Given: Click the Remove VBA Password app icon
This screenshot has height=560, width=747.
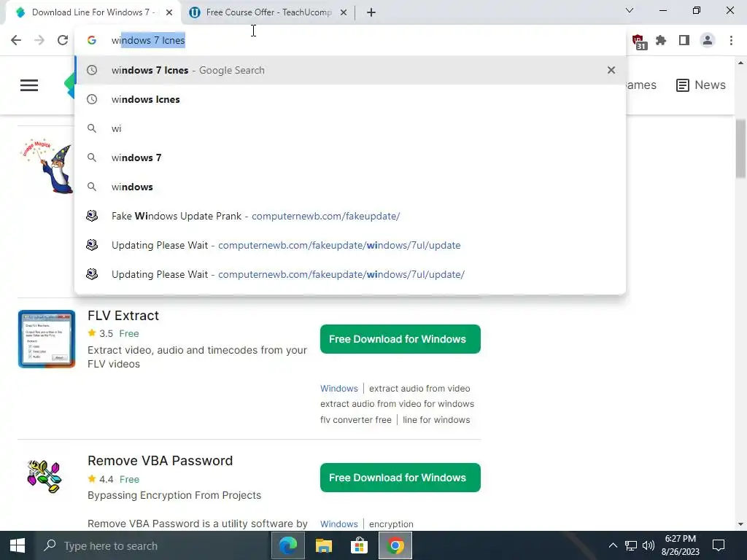Looking at the screenshot, I should pyautogui.click(x=44, y=475).
